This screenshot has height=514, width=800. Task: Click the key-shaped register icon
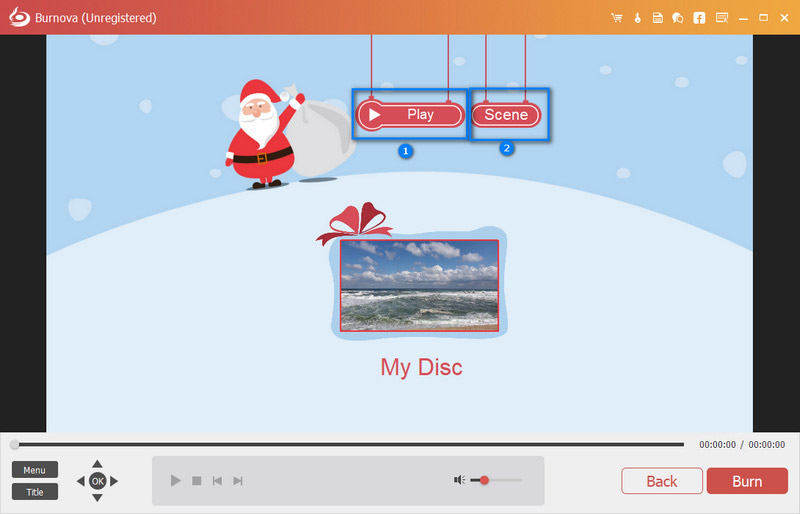pyautogui.click(x=637, y=18)
